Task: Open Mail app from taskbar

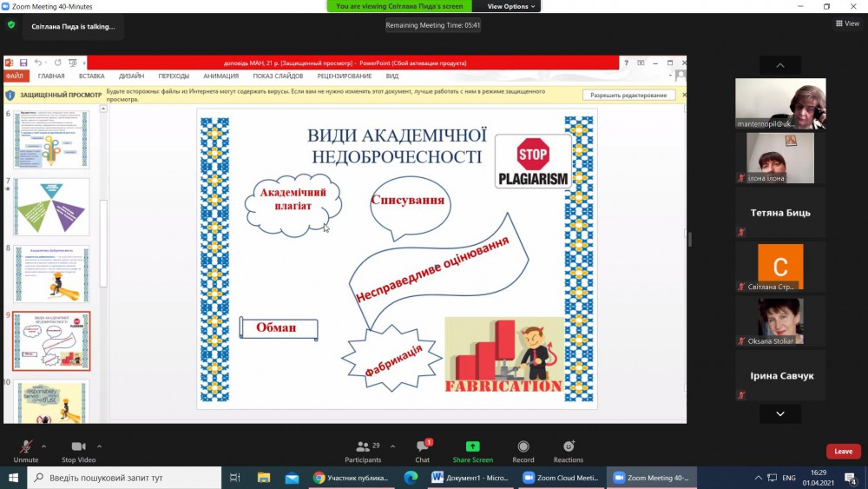Action: click(293, 478)
